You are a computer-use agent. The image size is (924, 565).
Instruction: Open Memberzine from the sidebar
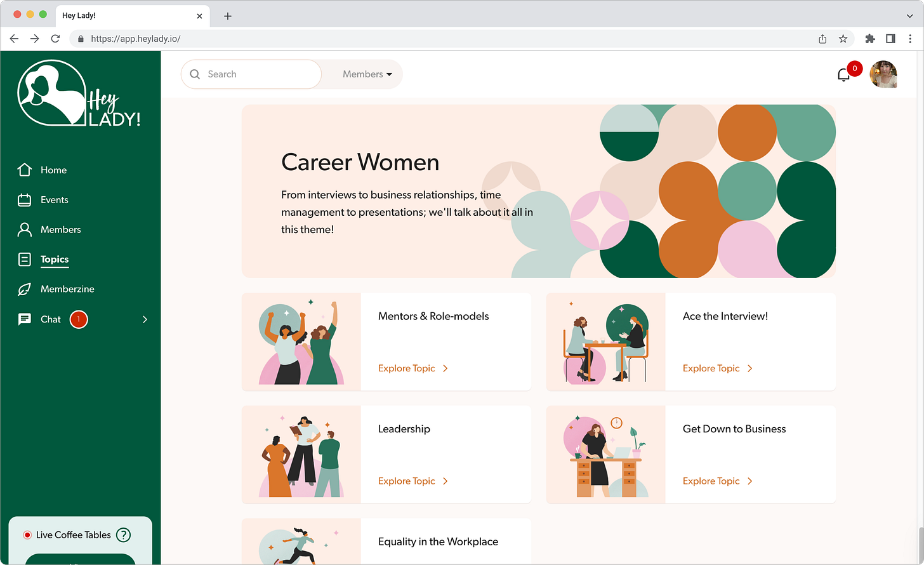click(67, 289)
